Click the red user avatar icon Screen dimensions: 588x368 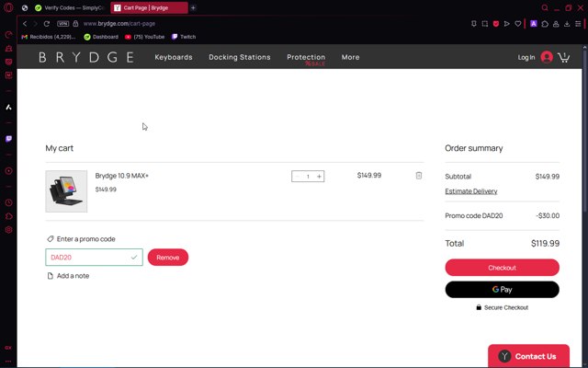point(547,57)
